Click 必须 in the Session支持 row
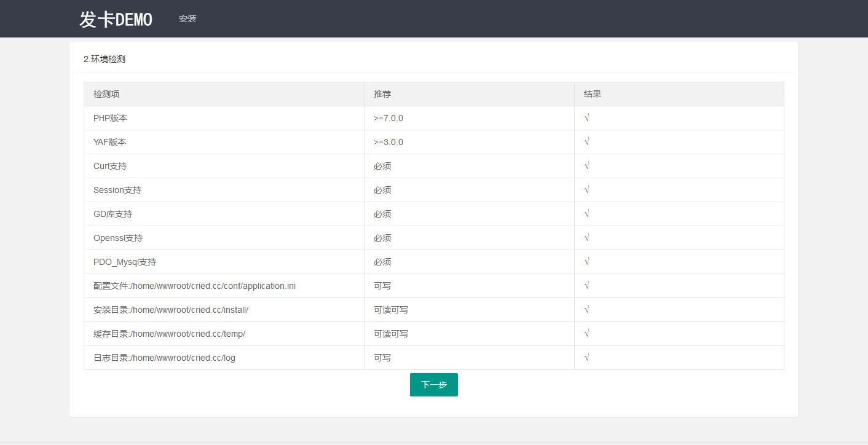 (x=382, y=190)
